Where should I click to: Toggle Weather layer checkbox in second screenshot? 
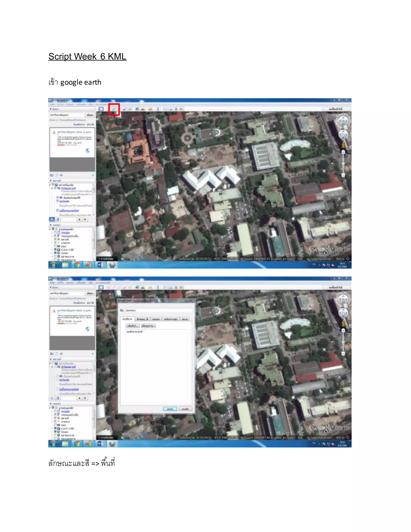pos(55,435)
